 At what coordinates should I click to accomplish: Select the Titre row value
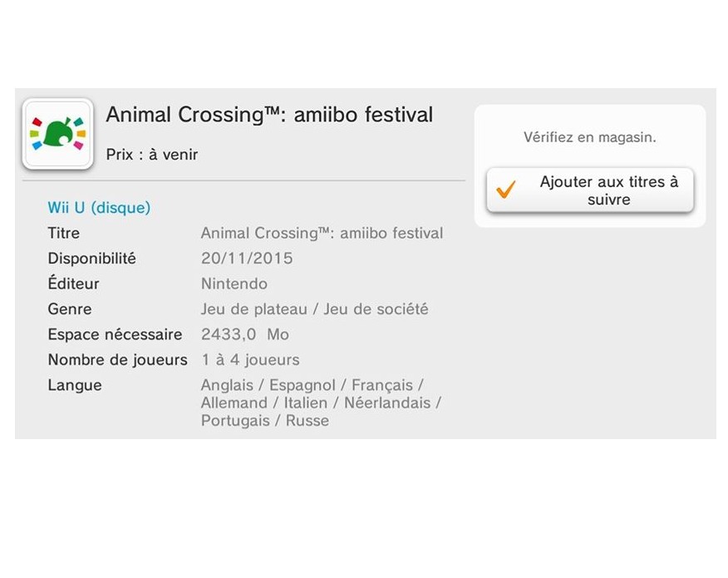pyautogui.click(x=322, y=233)
